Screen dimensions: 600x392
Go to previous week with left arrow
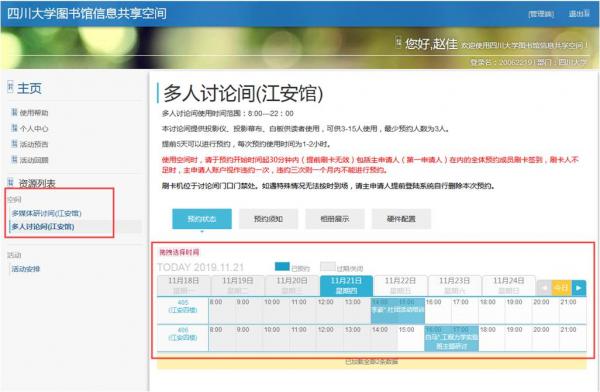coord(544,287)
